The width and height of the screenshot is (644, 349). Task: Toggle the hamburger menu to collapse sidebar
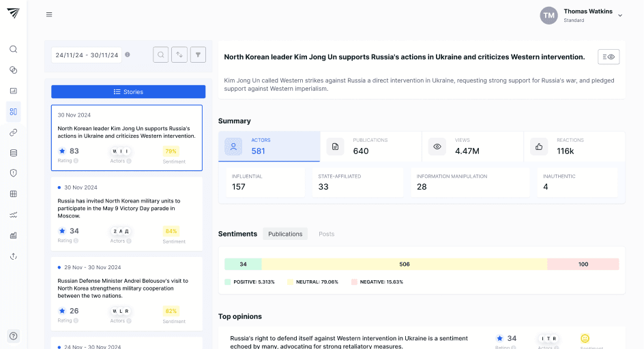[49, 14]
